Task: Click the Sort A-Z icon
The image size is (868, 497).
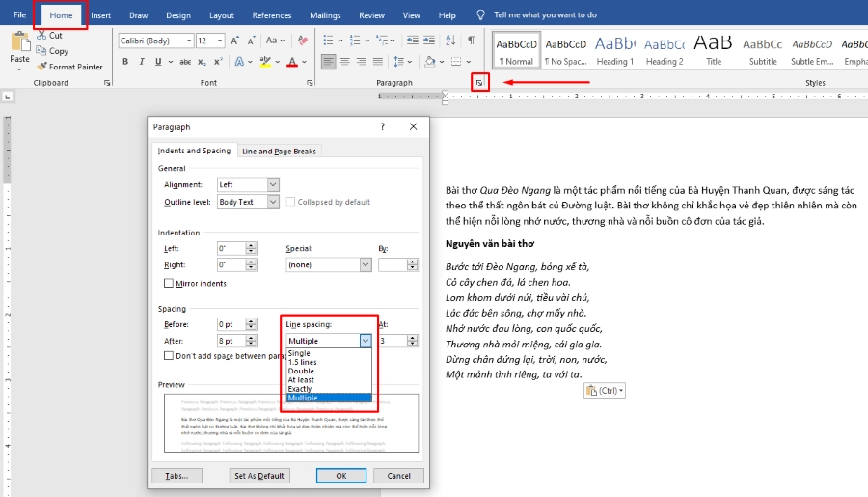Action: (448, 41)
